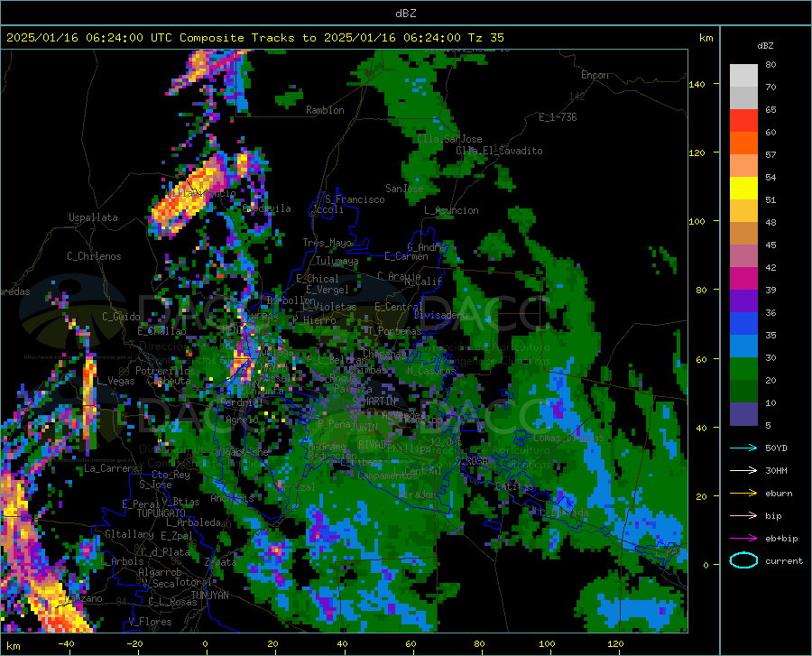812x656 pixels.
Task: Click the S_MARTIN place label
Action: click(x=374, y=402)
